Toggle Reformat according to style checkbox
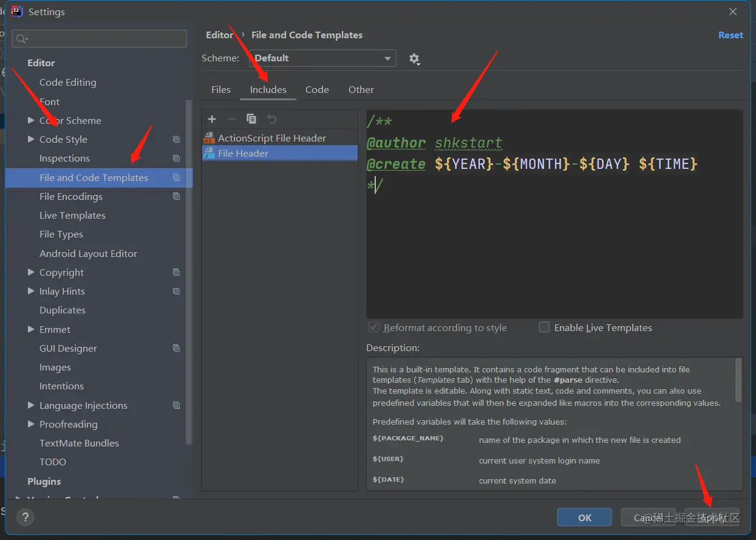 pyautogui.click(x=374, y=327)
